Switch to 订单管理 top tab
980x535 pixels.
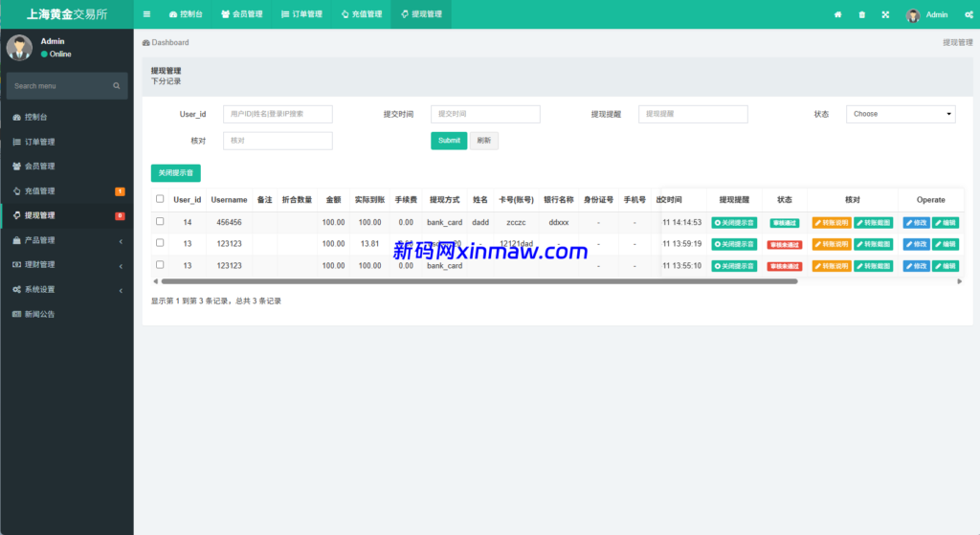[x=301, y=14]
